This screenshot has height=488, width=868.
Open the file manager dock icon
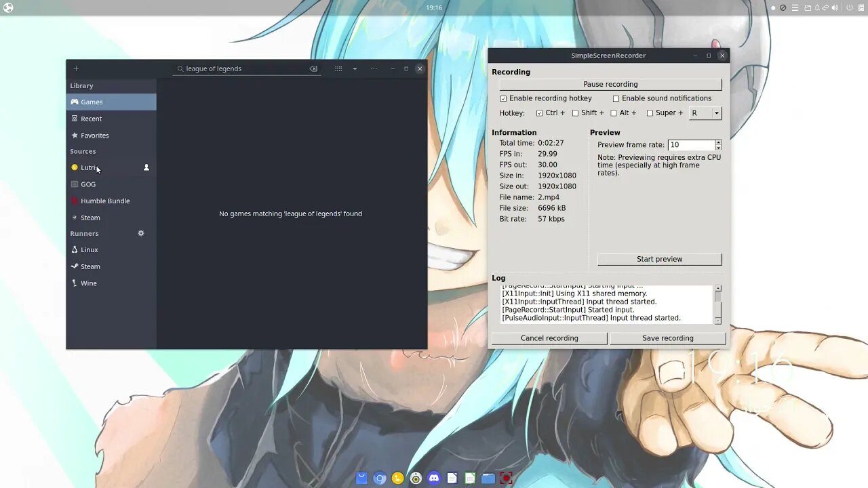click(488, 479)
